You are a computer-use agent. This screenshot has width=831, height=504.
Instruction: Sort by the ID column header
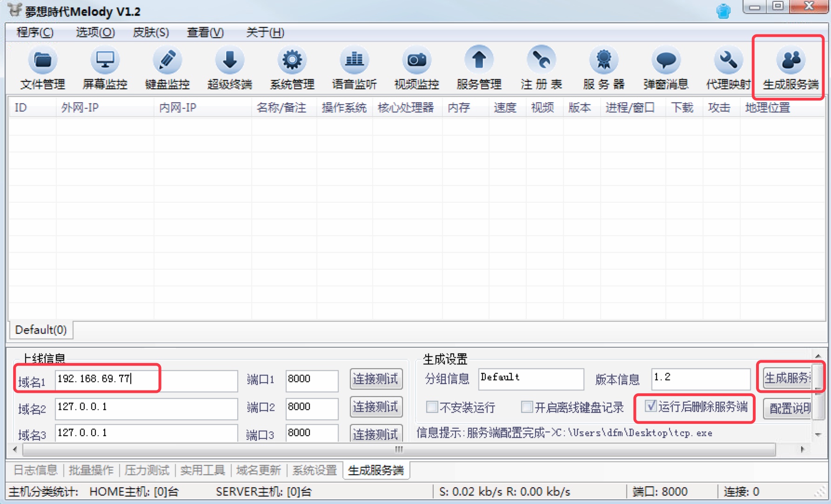33,108
